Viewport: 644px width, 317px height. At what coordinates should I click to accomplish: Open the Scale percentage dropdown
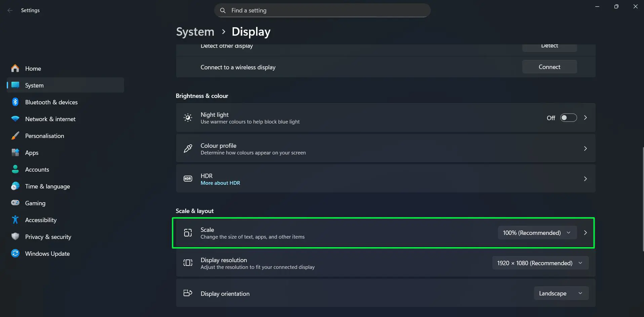pos(537,233)
